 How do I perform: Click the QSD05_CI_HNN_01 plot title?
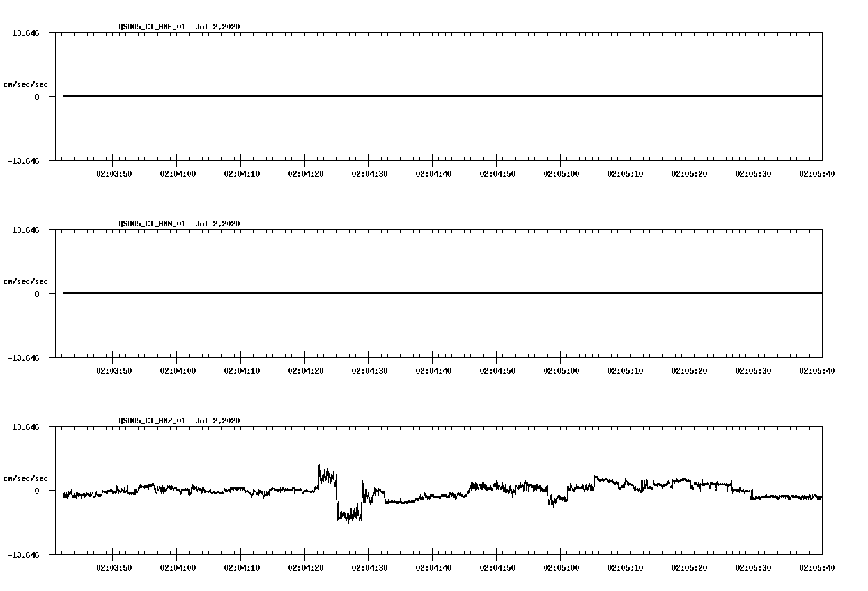[x=180, y=224]
